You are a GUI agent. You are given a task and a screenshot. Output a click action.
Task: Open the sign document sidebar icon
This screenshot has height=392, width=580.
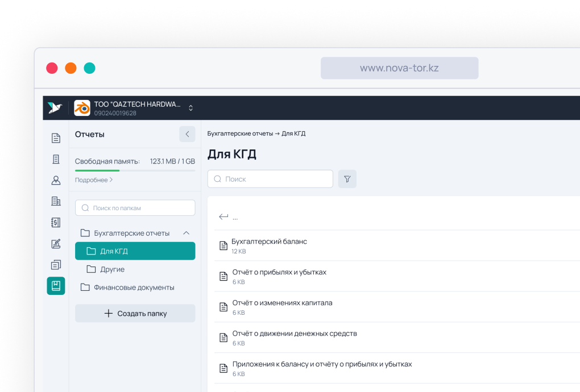(x=56, y=244)
